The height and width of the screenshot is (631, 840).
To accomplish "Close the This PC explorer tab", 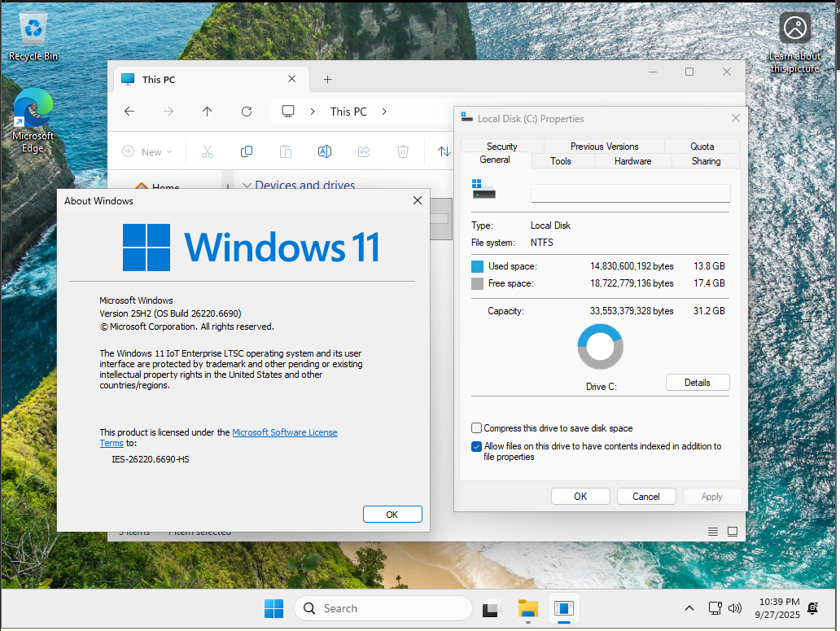I will coord(292,79).
